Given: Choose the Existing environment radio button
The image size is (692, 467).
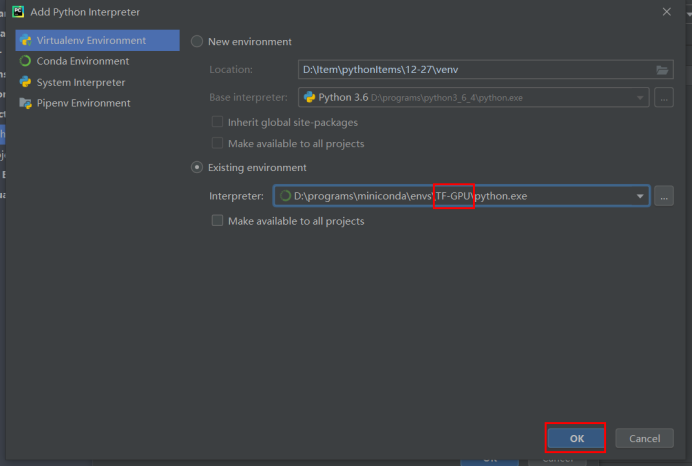Looking at the screenshot, I should (x=197, y=167).
